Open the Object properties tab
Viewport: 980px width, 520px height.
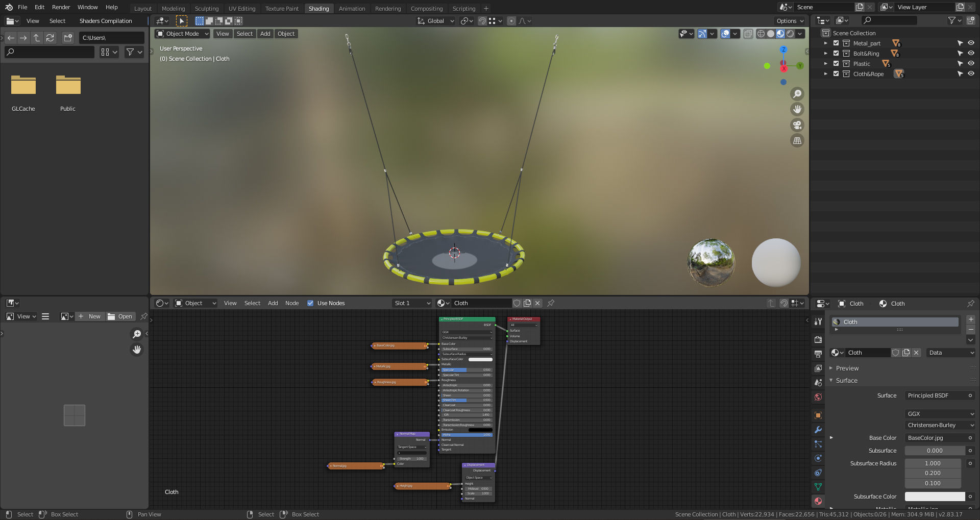[818, 415]
